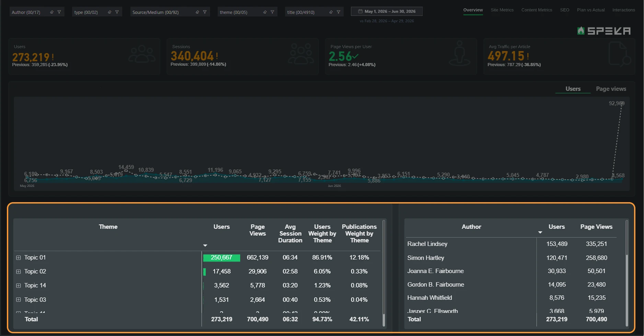Click the author table vertical scrollbar
This screenshot has height=336, width=644.
pos(627,273)
